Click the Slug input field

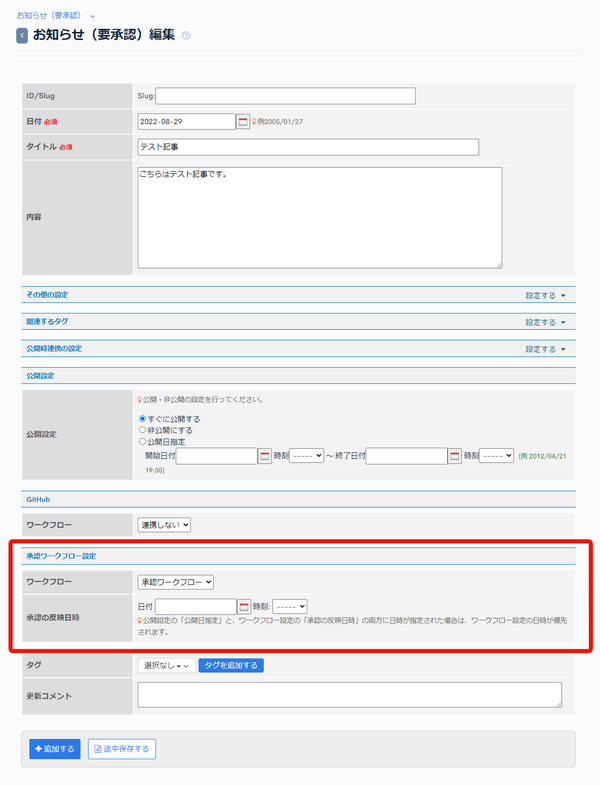pyautogui.click(x=285, y=96)
